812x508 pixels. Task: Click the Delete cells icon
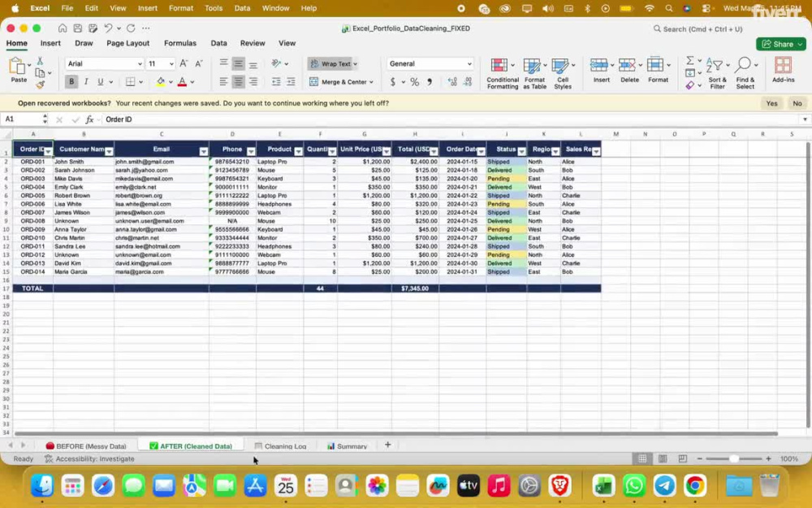point(627,65)
